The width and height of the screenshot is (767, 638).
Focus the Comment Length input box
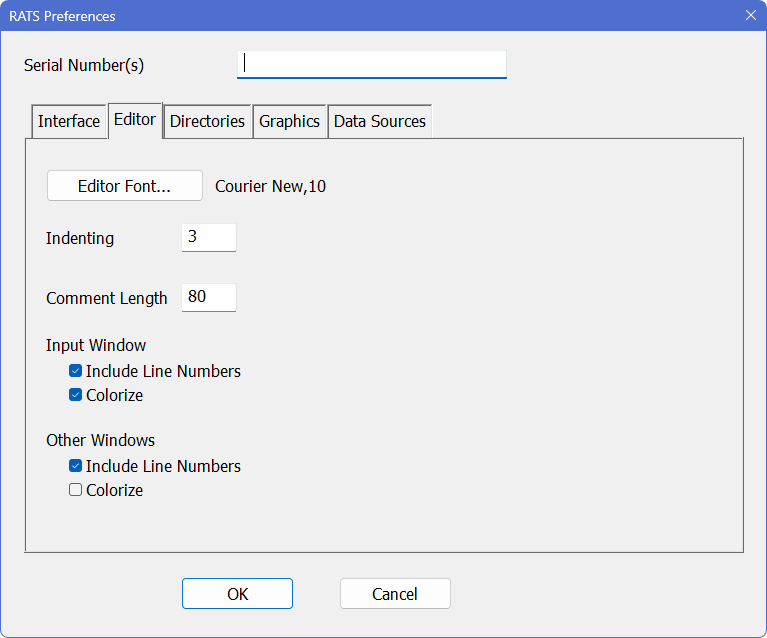coord(208,298)
